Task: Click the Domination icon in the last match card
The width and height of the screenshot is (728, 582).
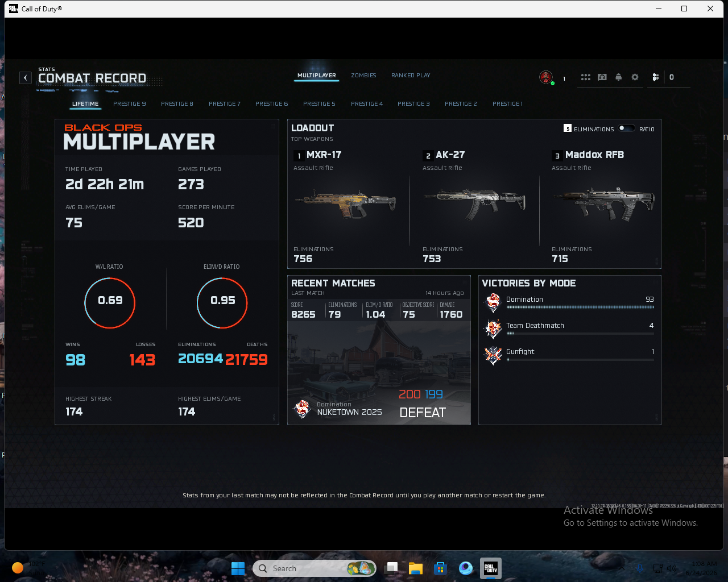Action: [x=301, y=409]
